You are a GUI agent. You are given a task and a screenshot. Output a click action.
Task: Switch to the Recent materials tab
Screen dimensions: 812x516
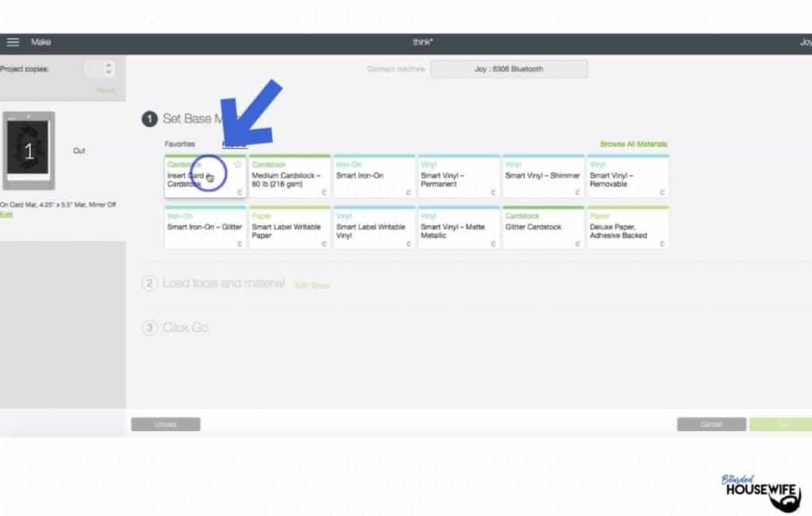tap(234, 144)
